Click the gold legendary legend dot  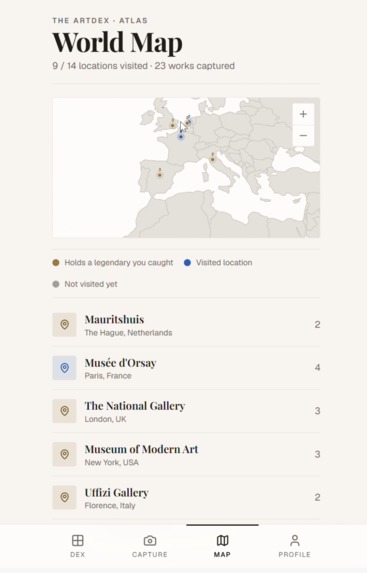coord(56,263)
